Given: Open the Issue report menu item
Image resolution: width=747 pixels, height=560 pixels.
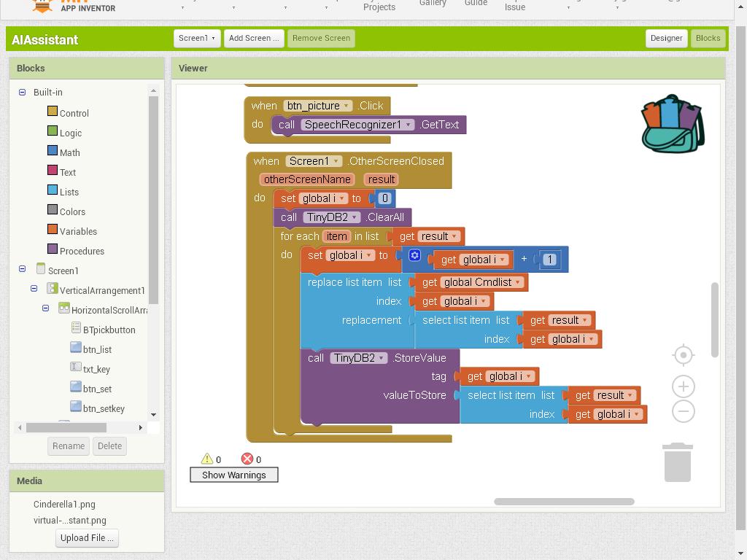Looking at the screenshot, I should tap(515, 7).
